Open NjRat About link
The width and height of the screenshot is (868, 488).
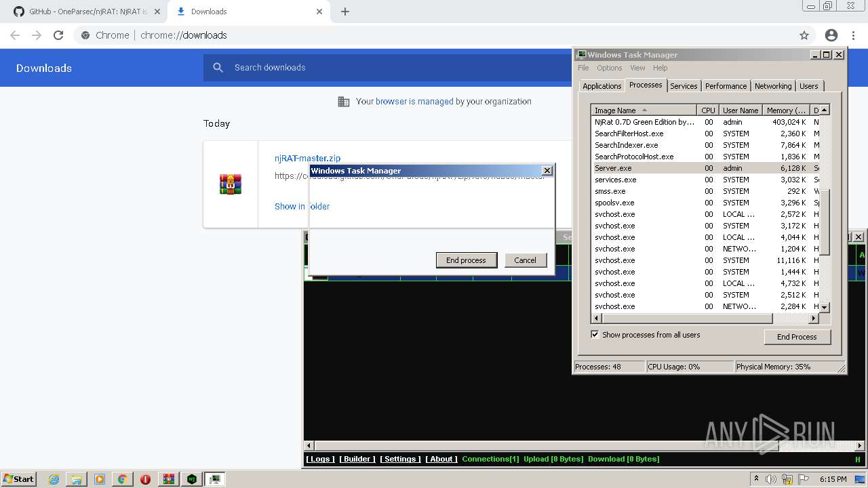coord(441,460)
